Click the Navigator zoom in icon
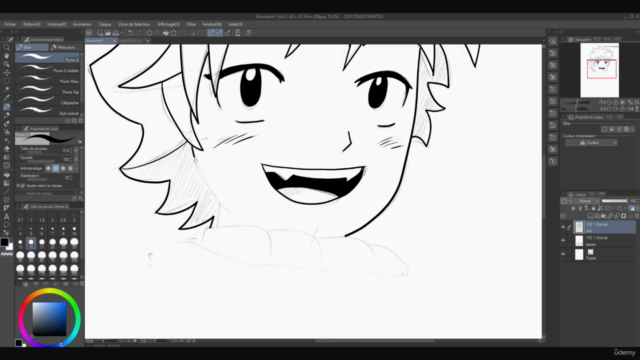 coord(615,102)
